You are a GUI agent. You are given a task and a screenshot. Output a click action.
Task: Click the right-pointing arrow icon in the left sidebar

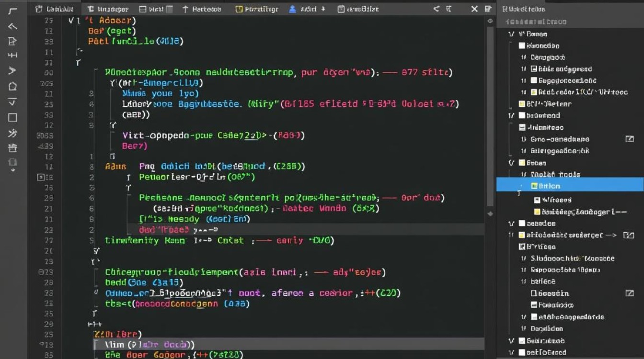(x=12, y=71)
